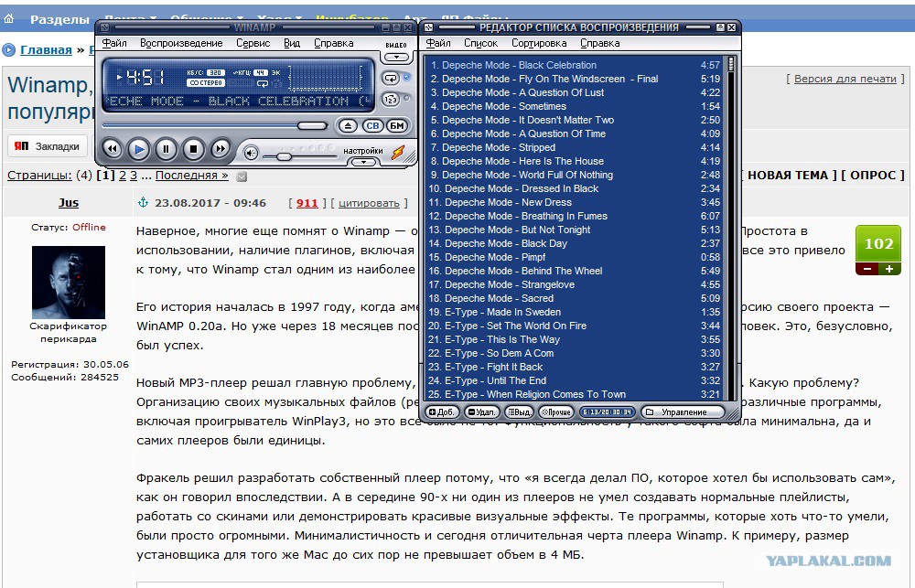
Task: Click the Удал. remove button
Action: click(481, 412)
